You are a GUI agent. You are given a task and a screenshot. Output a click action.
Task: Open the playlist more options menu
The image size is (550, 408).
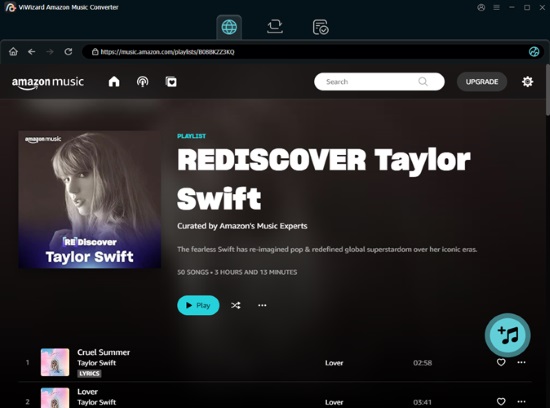click(x=262, y=305)
